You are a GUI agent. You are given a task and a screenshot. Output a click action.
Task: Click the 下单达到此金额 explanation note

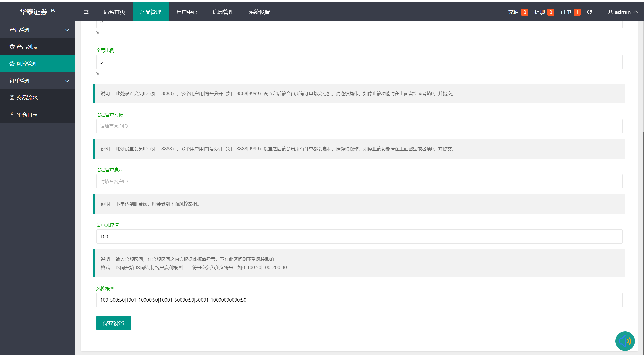[x=359, y=204]
